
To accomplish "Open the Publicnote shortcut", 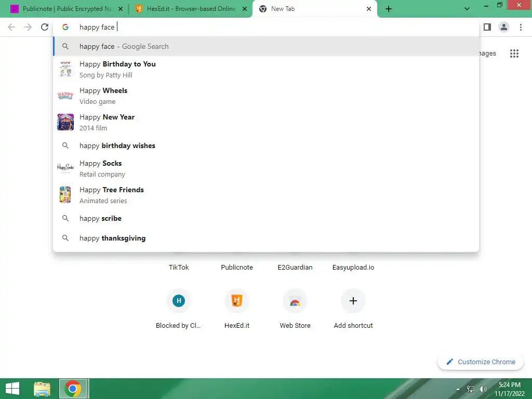I will tap(237, 267).
